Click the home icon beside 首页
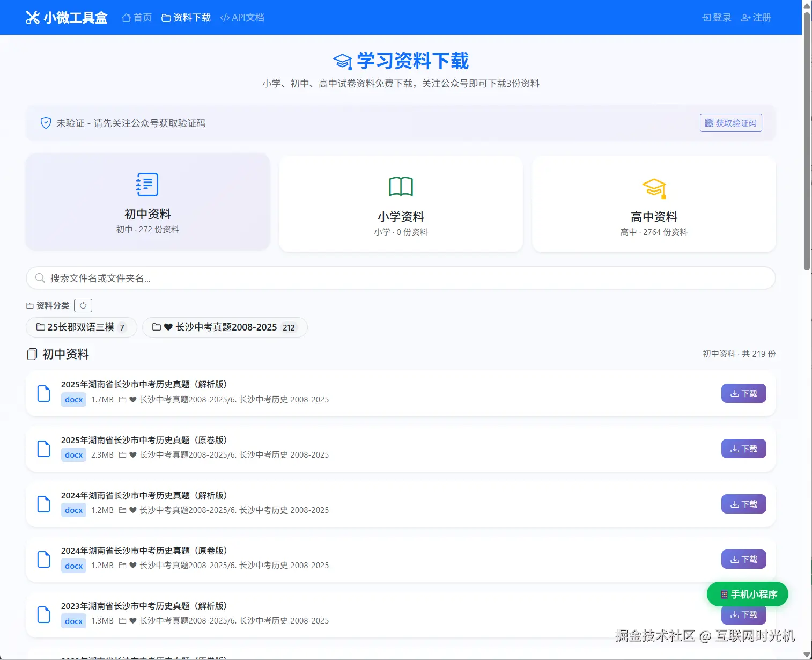The image size is (812, 660). click(127, 18)
